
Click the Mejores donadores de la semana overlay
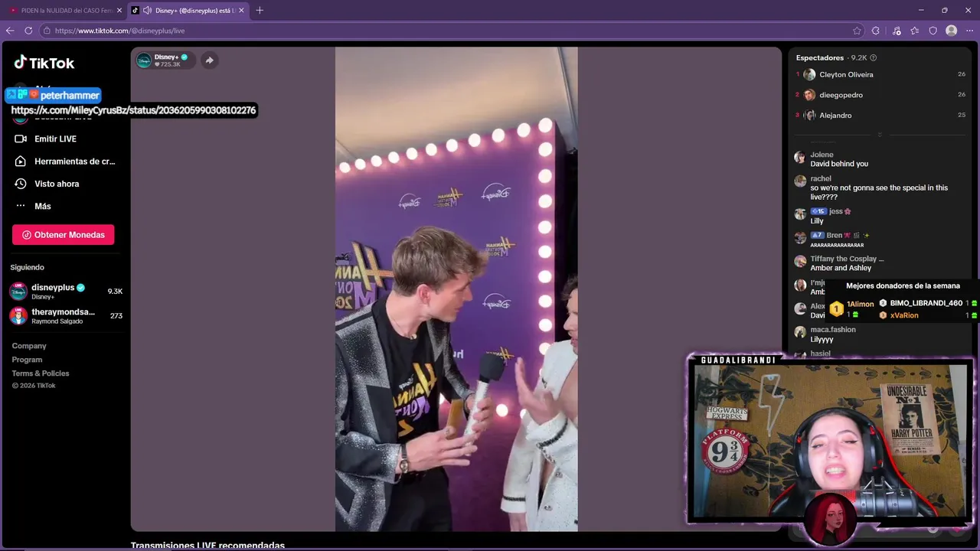point(903,286)
